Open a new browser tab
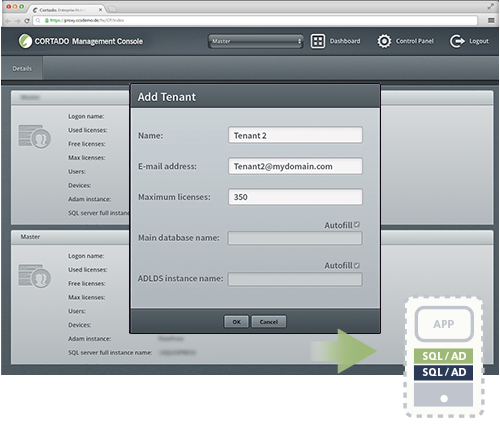The image size is (500, 430). (x=112, y=9)
